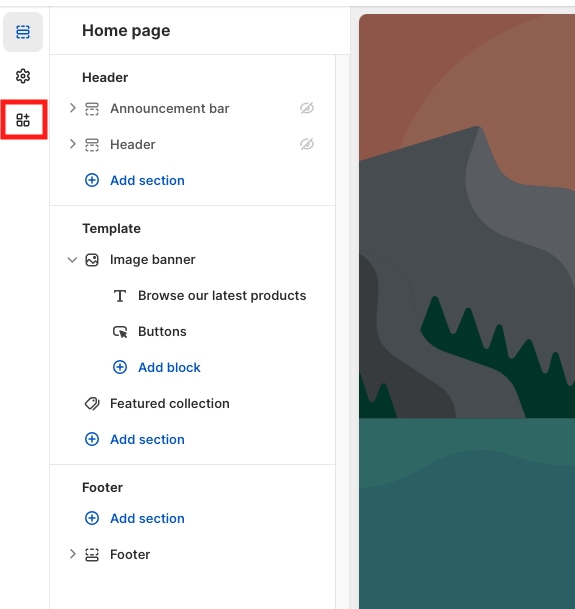Select the Footer section item
Image resolution: width=575 pixels, height=609 pixels.
(130, 555)
